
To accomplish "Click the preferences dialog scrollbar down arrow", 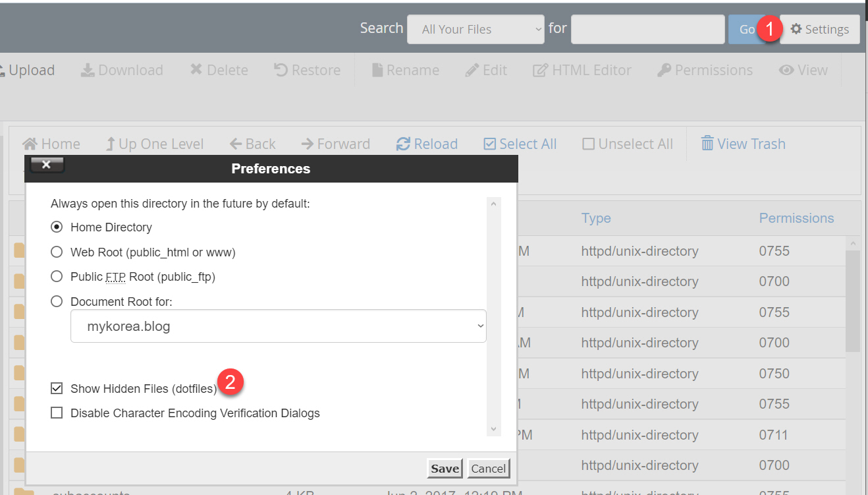I will point(494,429).
